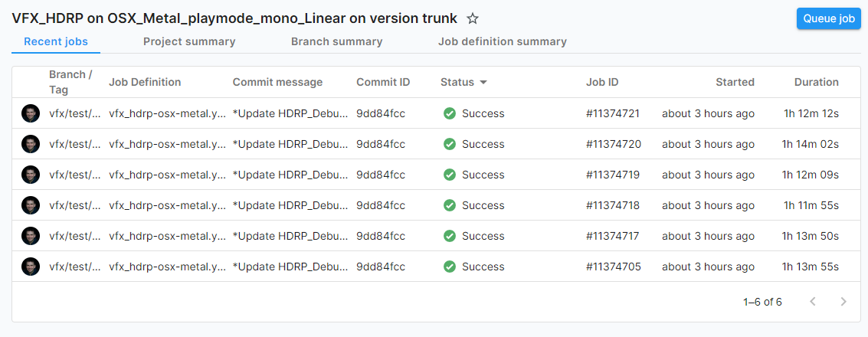
Task: Toggle Status column sort arrow
Action: 483,83
